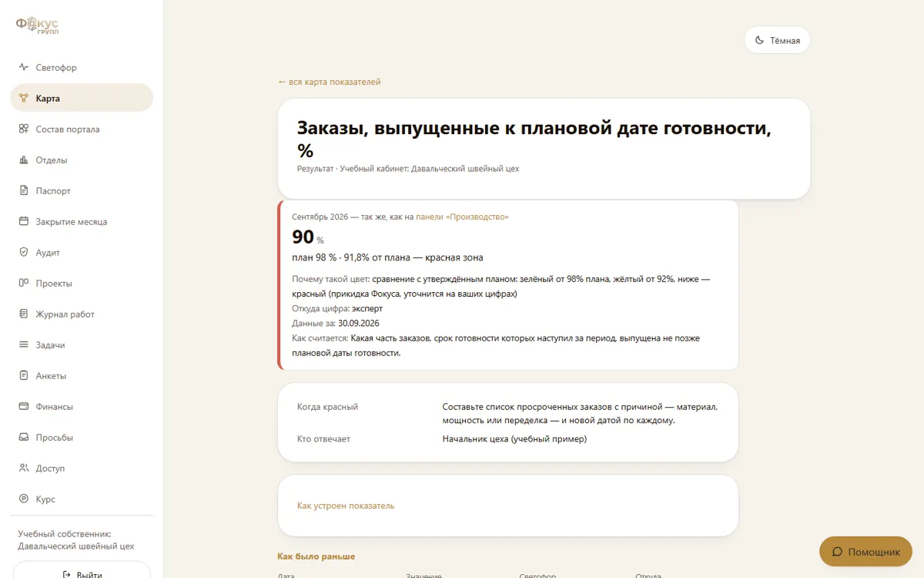
Task: Click the chat bubble icon on Помощник
Action: click(x=838, y=552)
